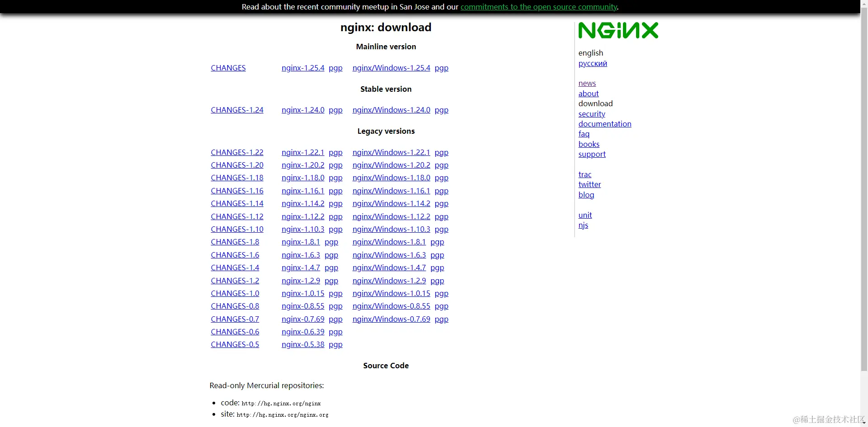Open CHANGES-1.20 link
The width and height of the screenshot is (868, 427).
(x=237, y=165)
